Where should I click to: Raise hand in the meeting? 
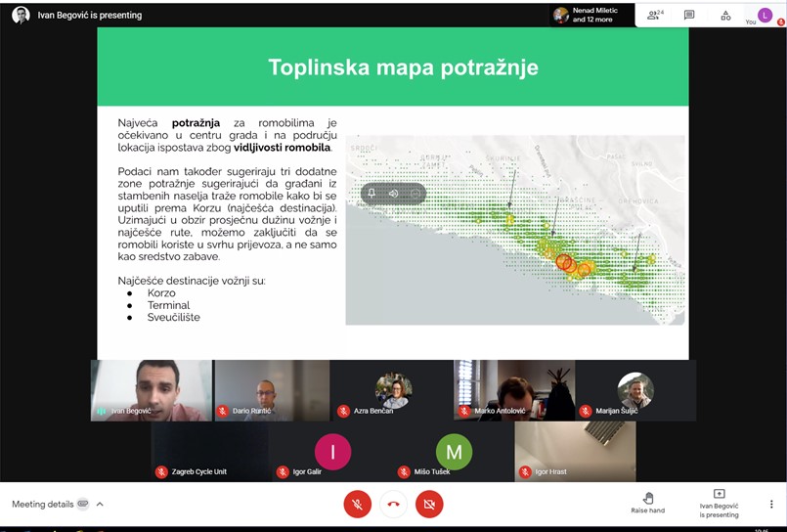pos(647,503)
